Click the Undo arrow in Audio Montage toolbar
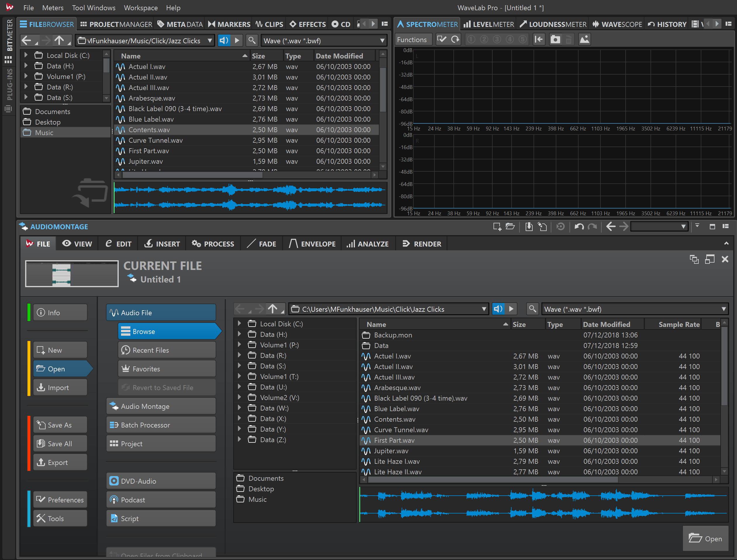Screen dimensions: 737x560 [579, 227]
